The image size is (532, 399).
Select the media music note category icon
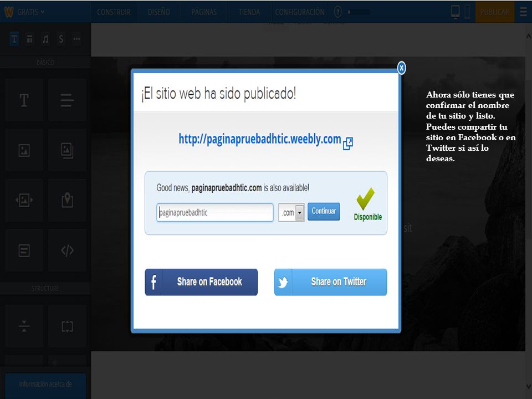[x=45, y=39]
